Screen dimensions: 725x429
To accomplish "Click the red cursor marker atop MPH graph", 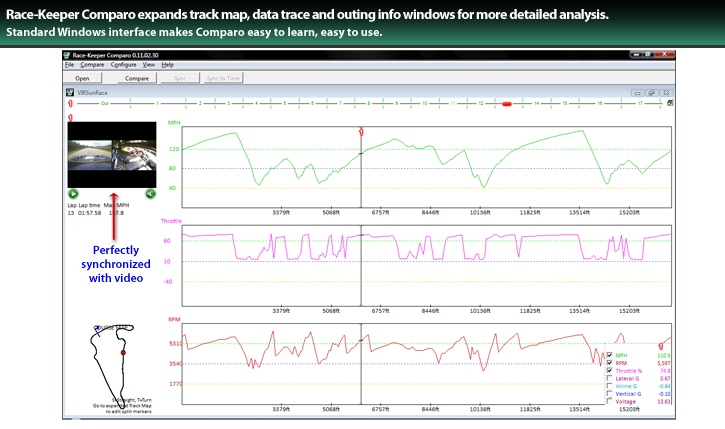I will click(361, 131).
